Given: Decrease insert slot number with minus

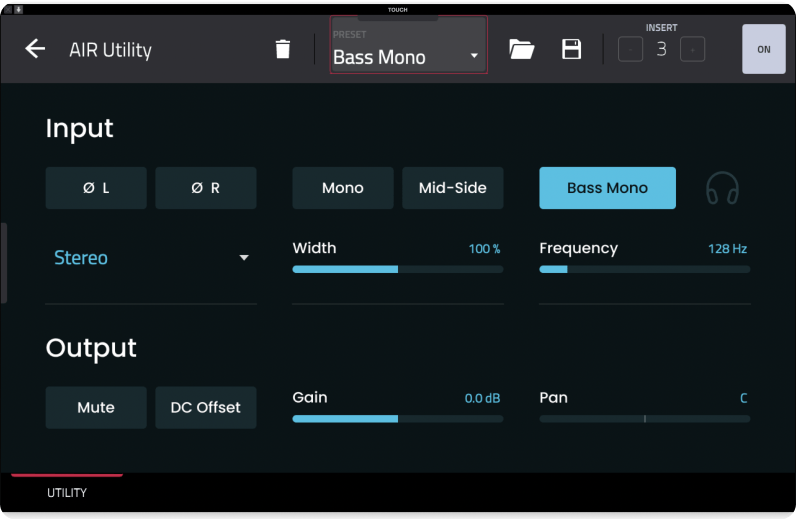Looking at the screenshot, I should point(630,49).
